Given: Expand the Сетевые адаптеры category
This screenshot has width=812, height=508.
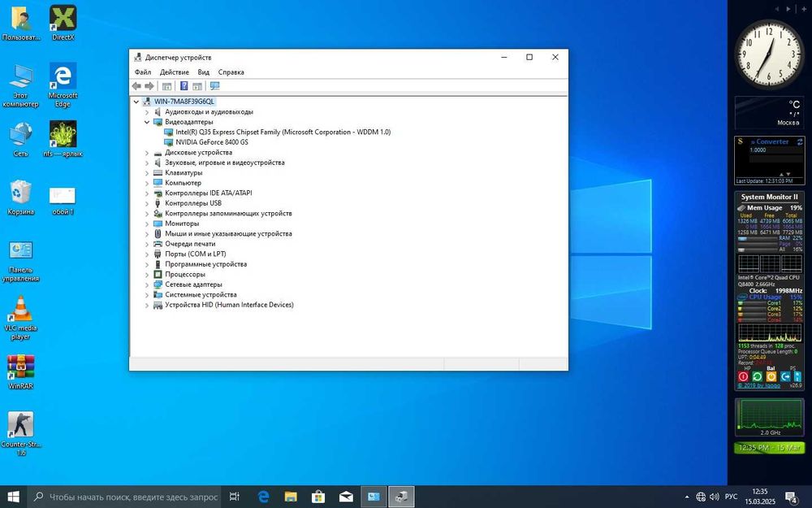Looking at the screenshot, I should pyautogui.click(x=147, y=284).
